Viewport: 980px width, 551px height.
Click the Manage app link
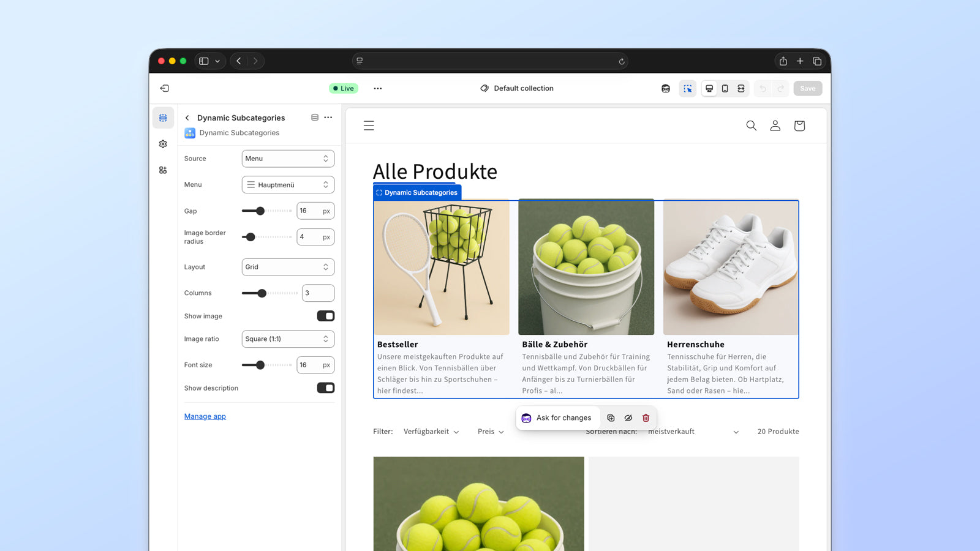pyautogui.click(x=205, y=416)
